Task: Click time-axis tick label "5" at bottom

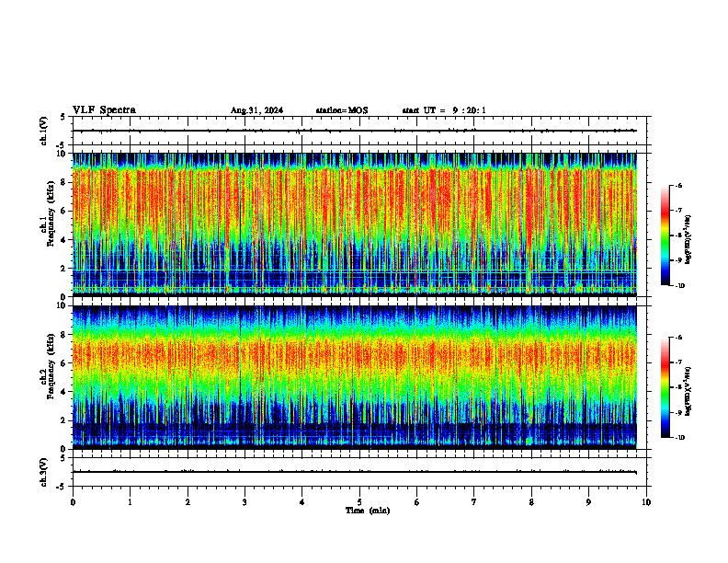Action: click(x=359, y=502)
